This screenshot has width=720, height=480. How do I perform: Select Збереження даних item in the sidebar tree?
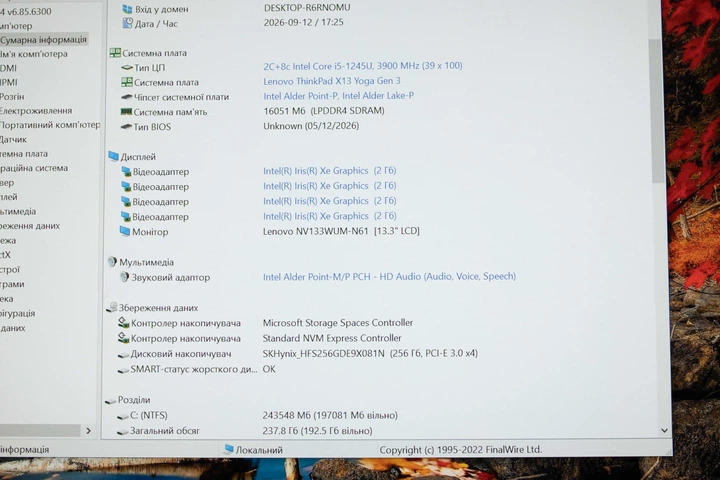point(30,226)
